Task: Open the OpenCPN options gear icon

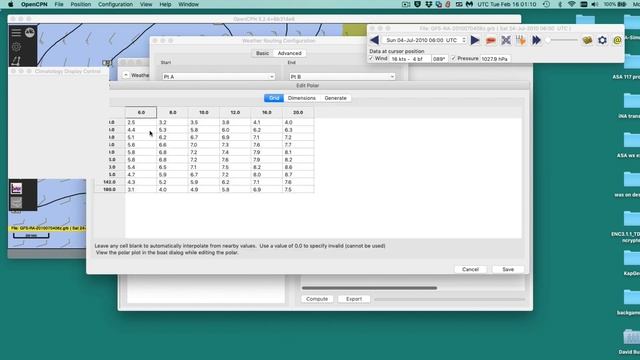Action: [x=16, y=47]
